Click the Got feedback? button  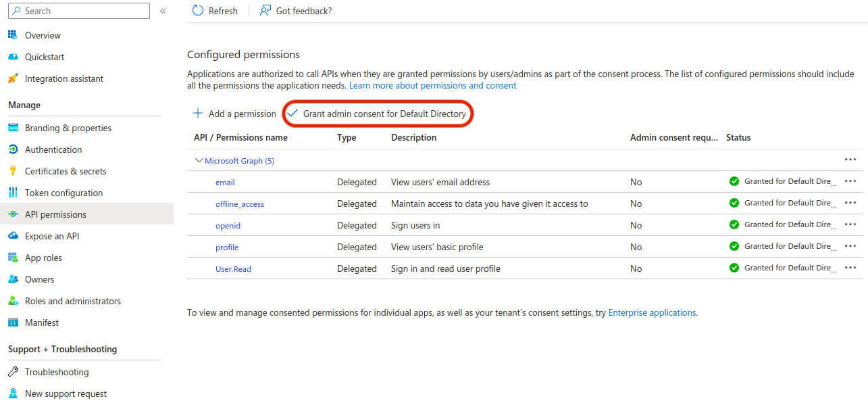pos(296,11)
